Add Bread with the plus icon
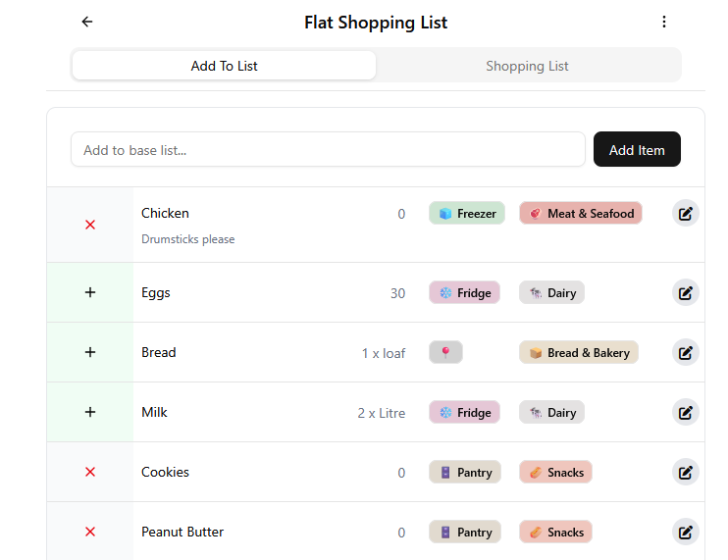Image resolution: width=728 pixels, height=560 pixels. point(90,352)
